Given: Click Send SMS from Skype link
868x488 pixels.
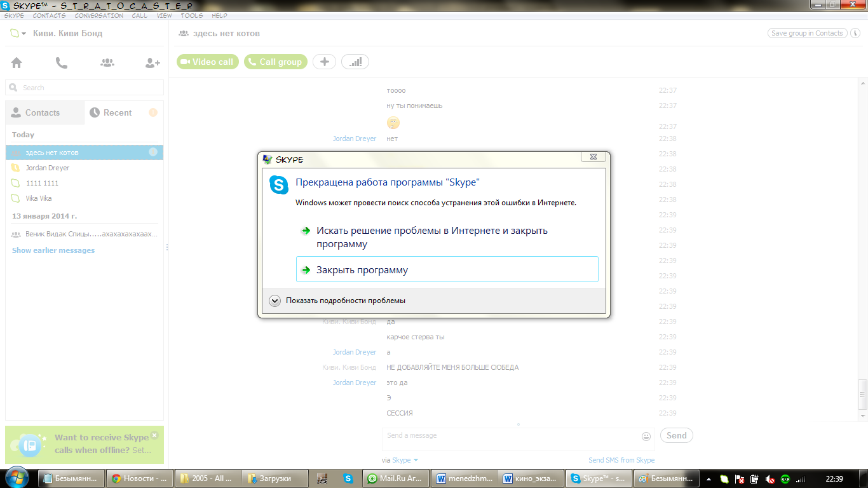Looking at the screenshot, I should click(621, 460).
